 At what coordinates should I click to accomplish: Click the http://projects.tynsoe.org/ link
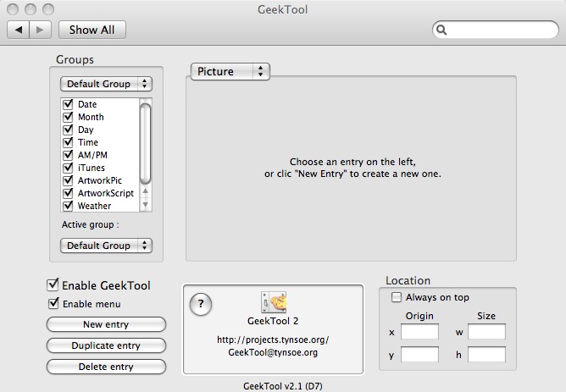pyautogui.click(x=273, y=340)
